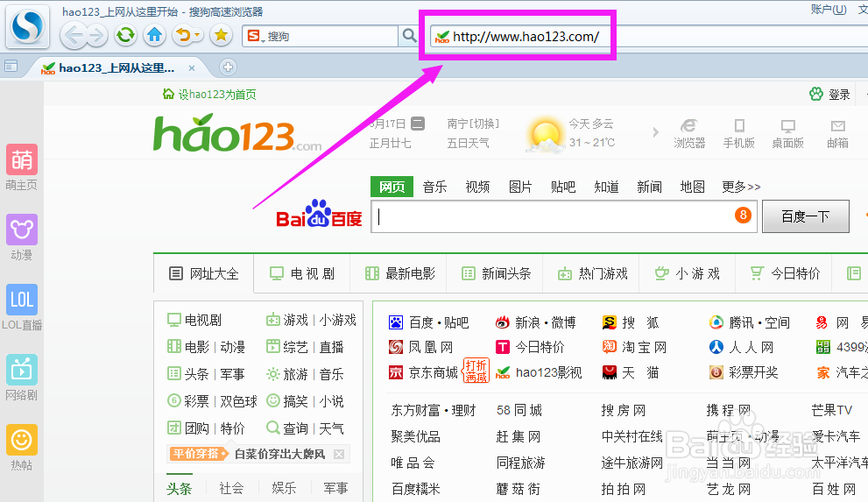Open the 小游戏 navigation tab
The width and height of the screenshot is (868, 502).
coord(687,273)
